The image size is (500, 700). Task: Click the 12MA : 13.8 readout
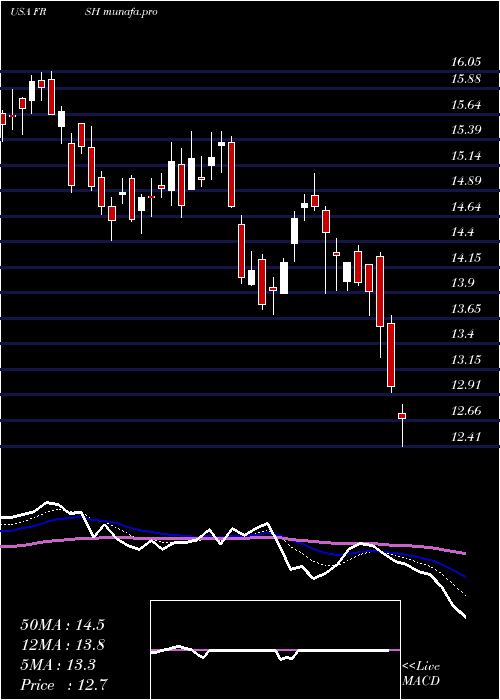coord(62,645)
